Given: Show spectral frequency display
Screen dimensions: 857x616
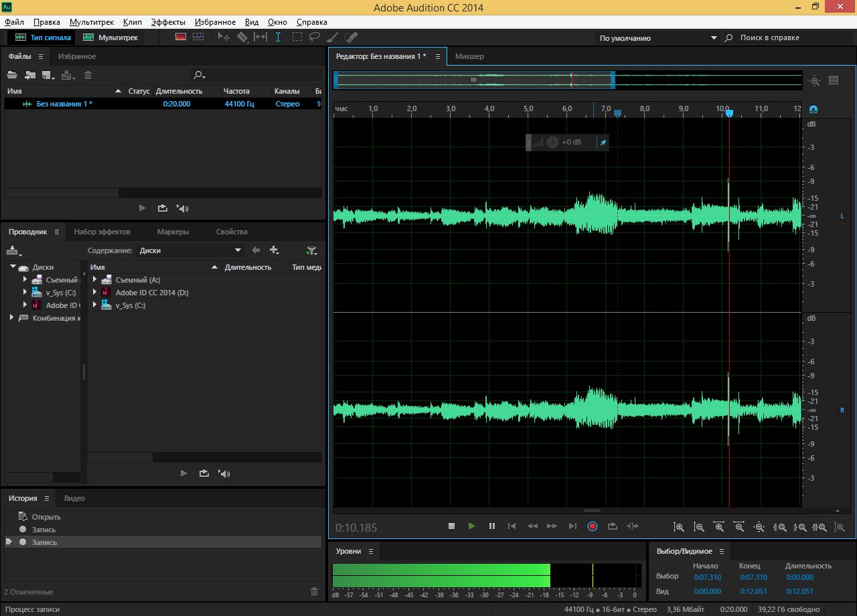Looking at the screenshot, I should tap(181, 37).
